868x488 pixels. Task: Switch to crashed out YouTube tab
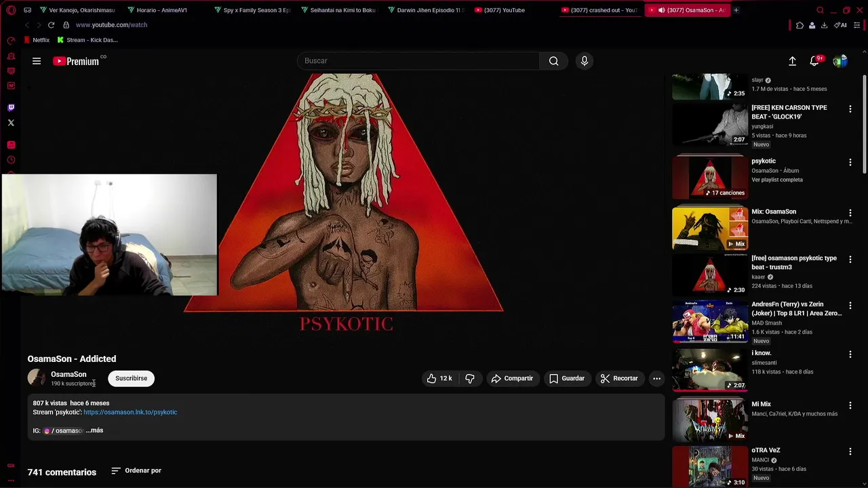(x=599, y=10)
